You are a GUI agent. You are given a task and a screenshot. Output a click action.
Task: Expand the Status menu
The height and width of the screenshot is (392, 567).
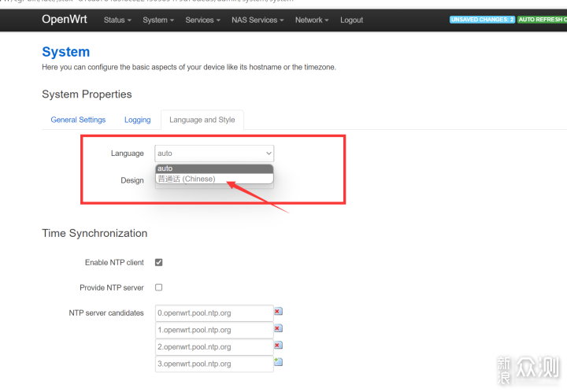[x=117, y=20]
